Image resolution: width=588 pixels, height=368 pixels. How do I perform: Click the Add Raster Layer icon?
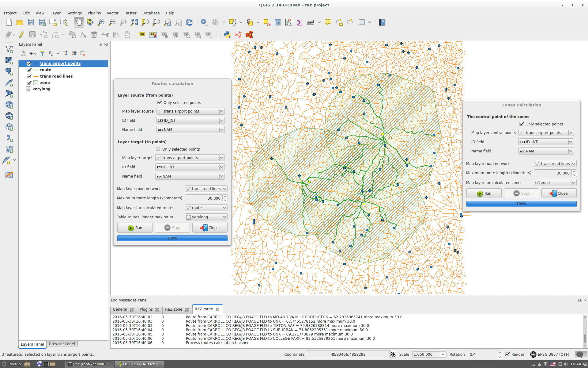pyautogui.click(x=9, y=60)
